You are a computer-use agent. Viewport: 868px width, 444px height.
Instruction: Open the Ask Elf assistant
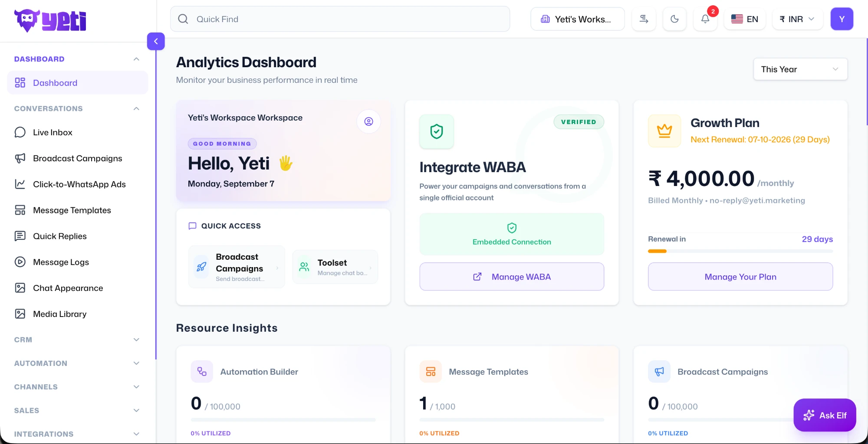tap(825, 415)
